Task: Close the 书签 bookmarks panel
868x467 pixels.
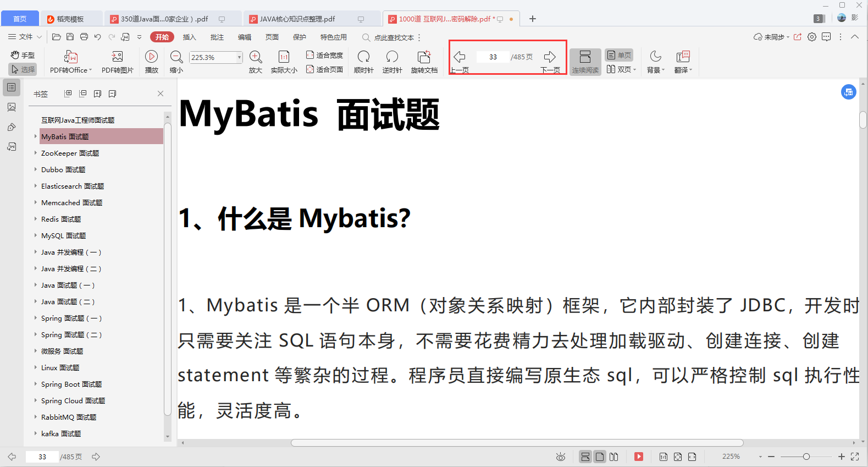Action: (161, 94)
